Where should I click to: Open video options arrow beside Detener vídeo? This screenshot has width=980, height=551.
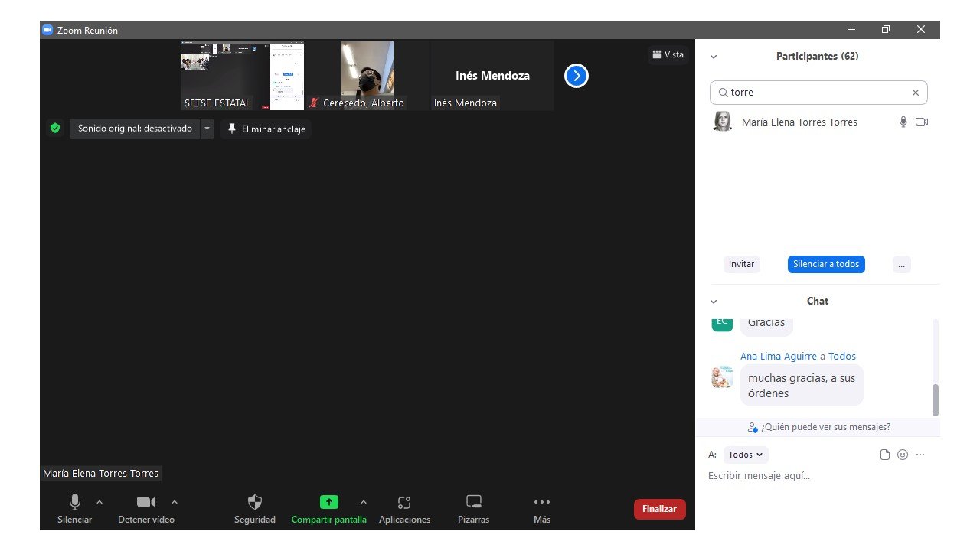[x=175, y=502]
